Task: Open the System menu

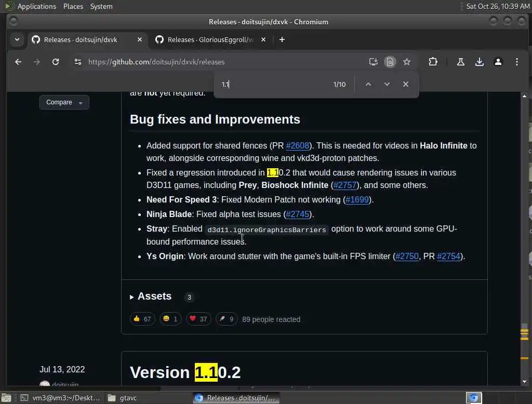Action: 101,6
